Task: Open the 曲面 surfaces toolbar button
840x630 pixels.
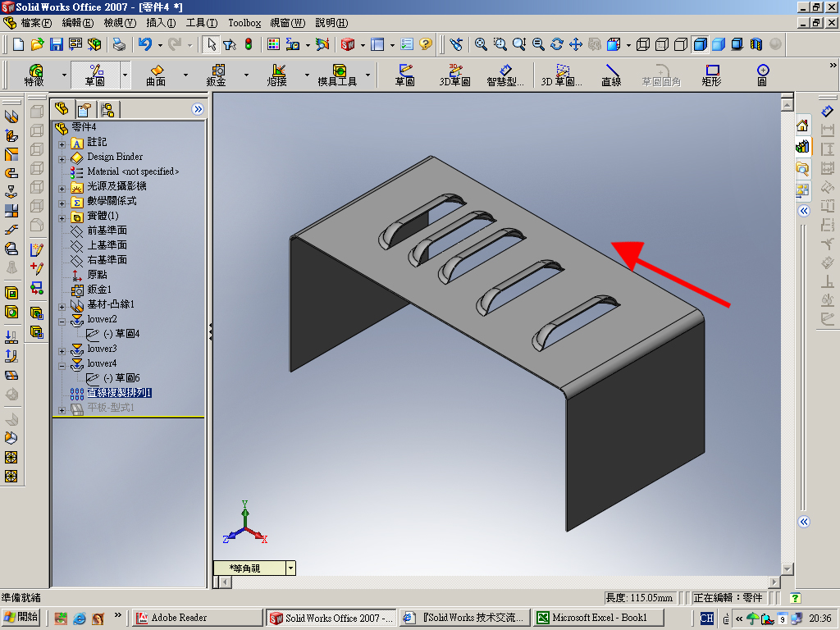Action: coord(156,75)
